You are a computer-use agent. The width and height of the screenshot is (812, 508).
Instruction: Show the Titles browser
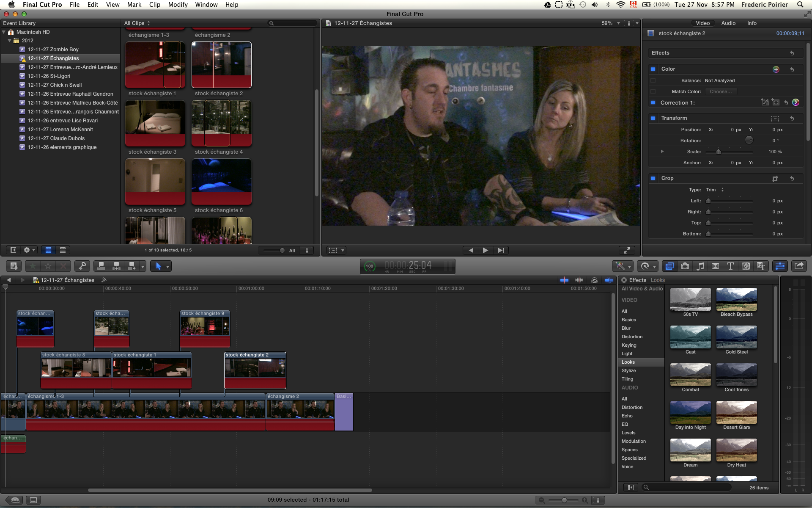pyautogui.click(x=730, y=266)
